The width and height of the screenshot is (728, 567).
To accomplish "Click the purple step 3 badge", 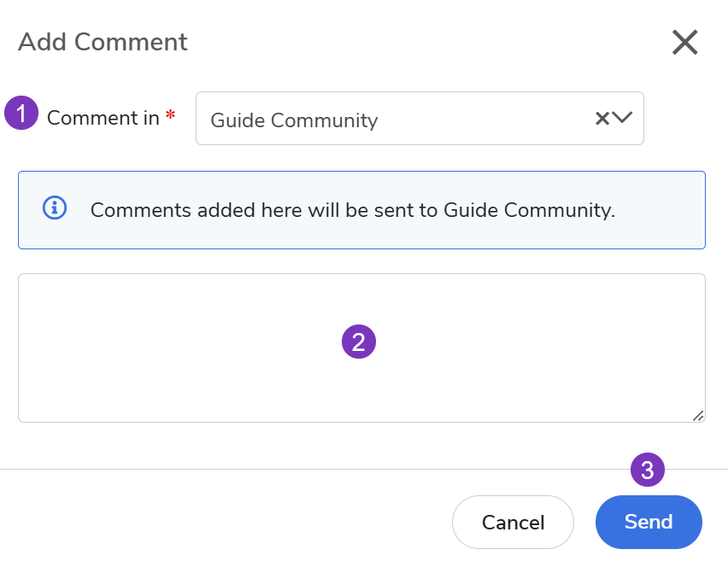I will pos(648,470).
